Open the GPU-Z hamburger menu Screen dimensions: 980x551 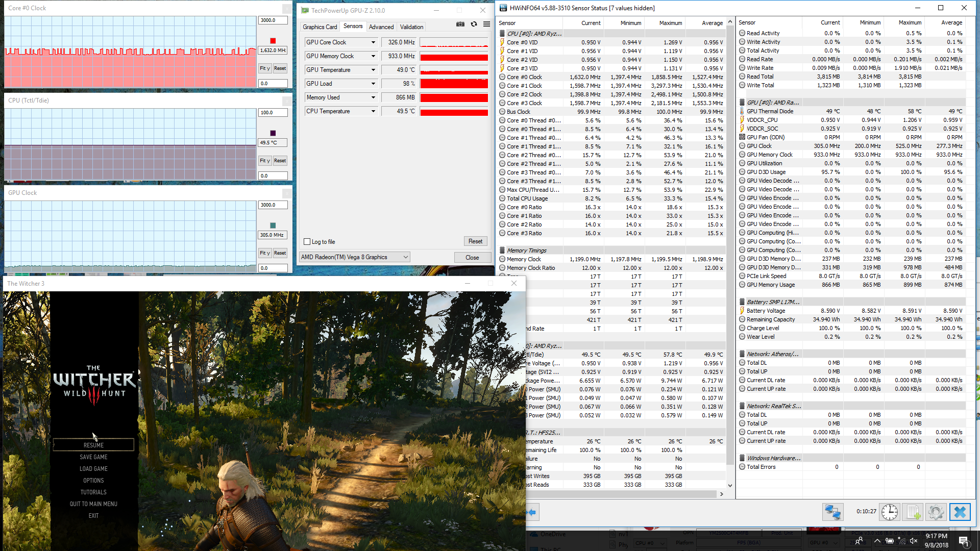(487, 24)
